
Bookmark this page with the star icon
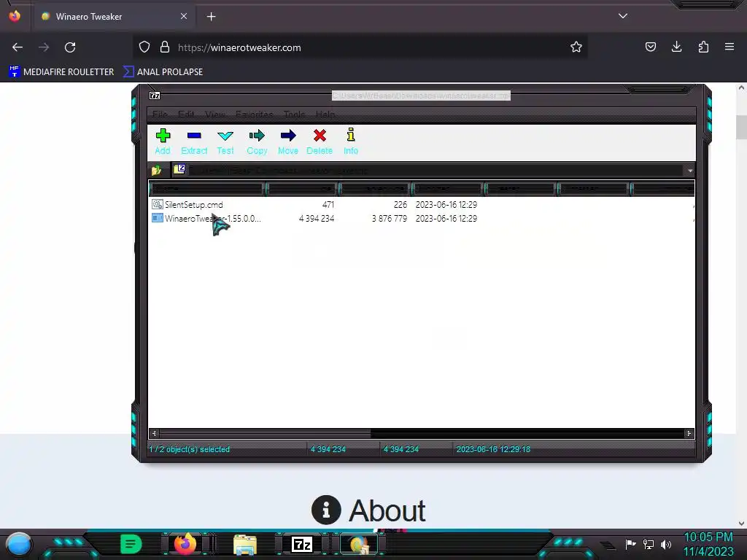coord(576,47)
